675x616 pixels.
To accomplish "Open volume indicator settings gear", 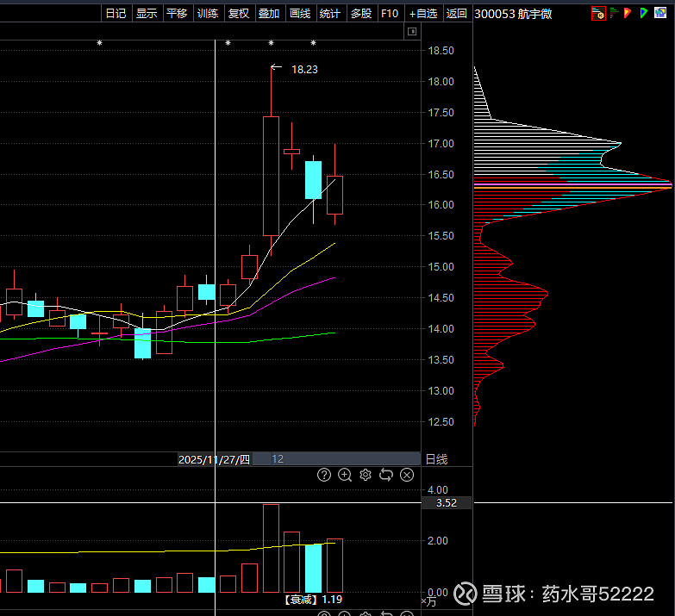I will point(366,475).
